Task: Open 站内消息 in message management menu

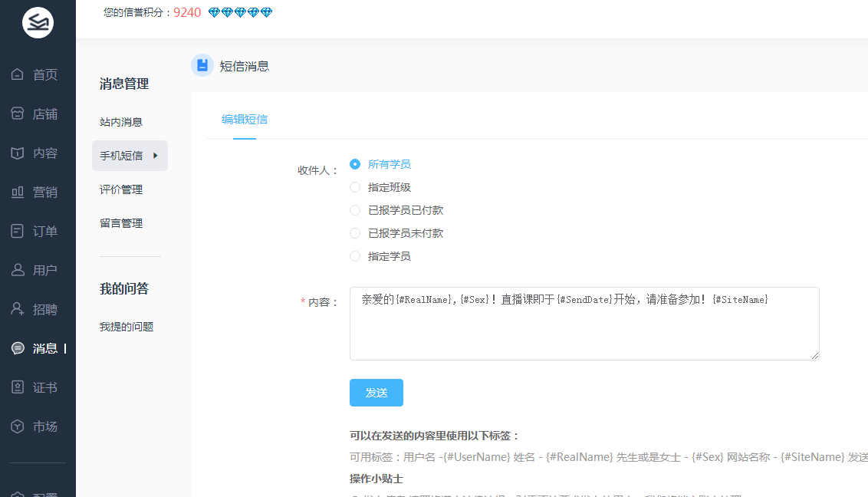Action: (x=121, y=122)
